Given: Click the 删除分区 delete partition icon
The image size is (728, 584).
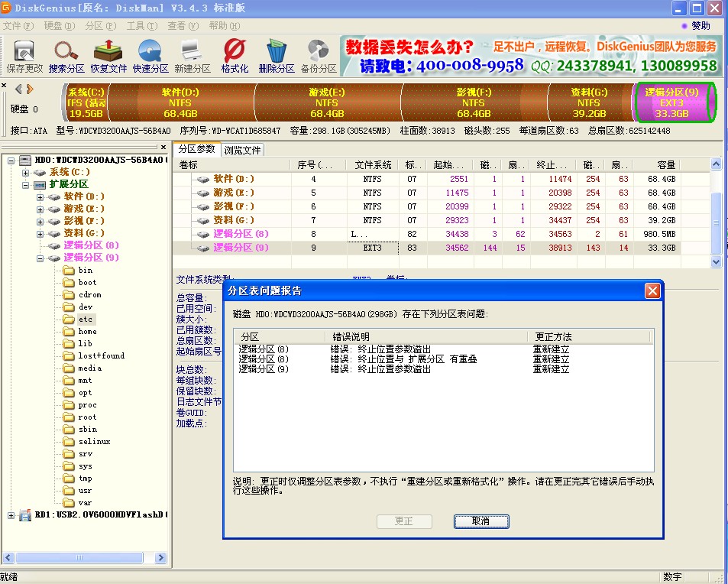Looking at the screenshot, I should tap(277, 57).
